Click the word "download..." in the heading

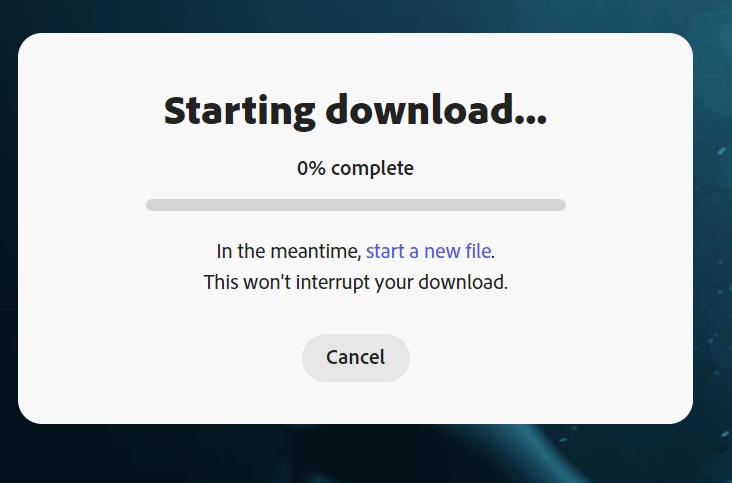pyautogui.click(x=436, y=110)
